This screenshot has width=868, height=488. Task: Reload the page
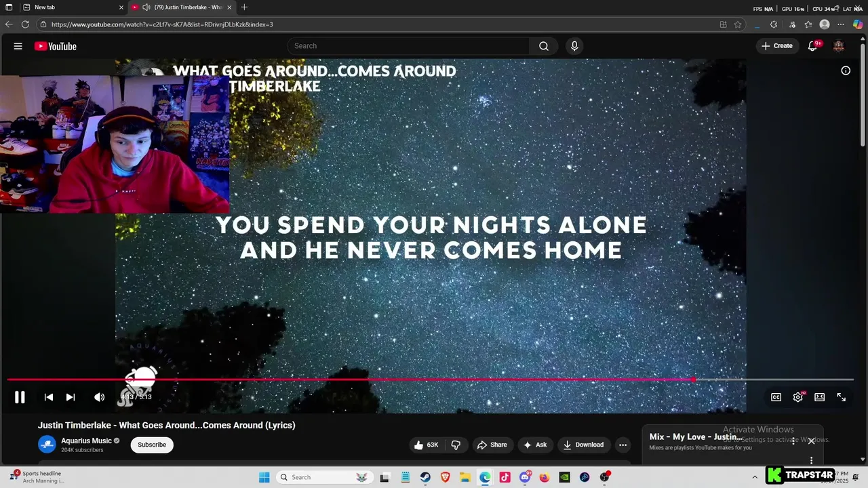pyautogui.click(x=25, y=24)
